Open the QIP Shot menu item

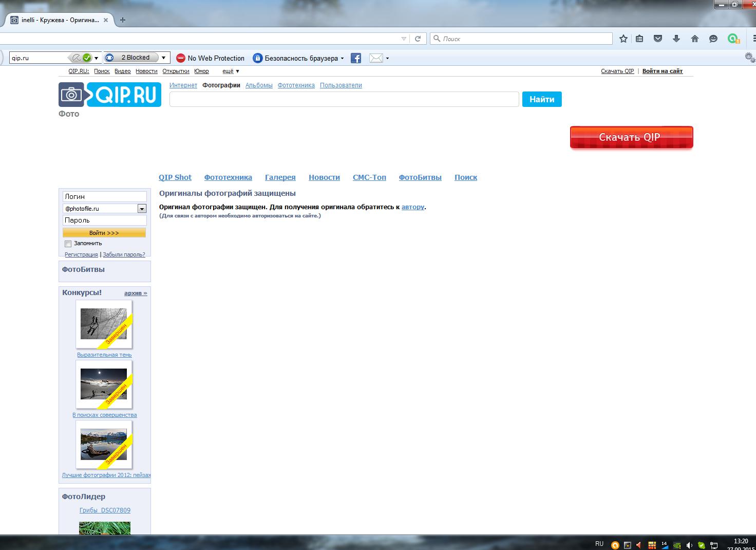coord(175,177)
